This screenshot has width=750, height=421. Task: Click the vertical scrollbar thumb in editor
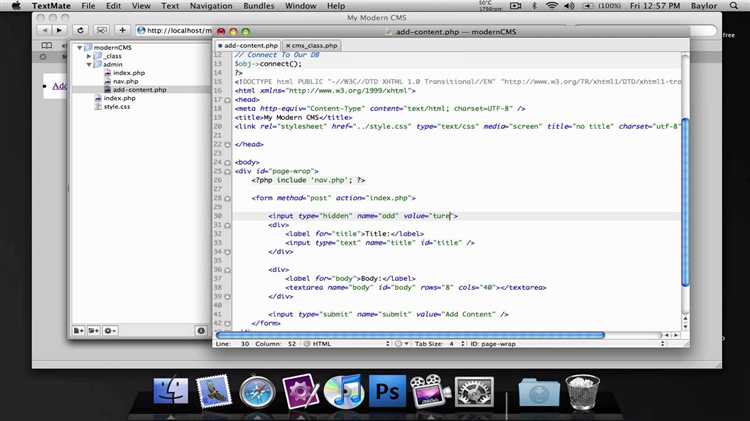coord(685,202)
